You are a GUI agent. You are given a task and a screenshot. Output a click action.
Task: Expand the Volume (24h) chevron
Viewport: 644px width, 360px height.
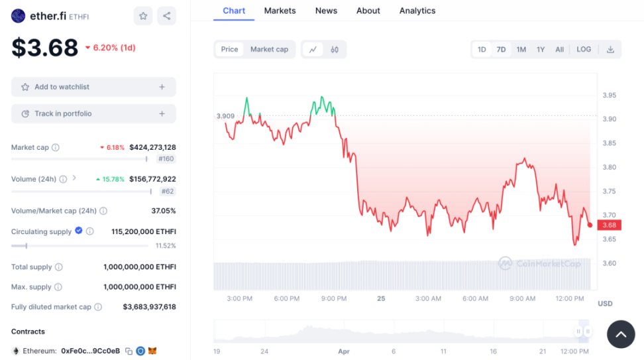tap(74, 178)
